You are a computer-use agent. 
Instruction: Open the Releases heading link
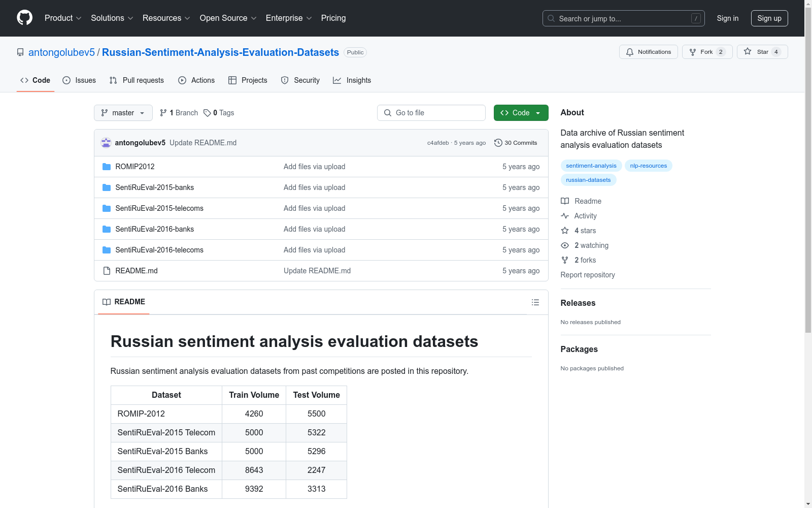[x=578, y=303]
